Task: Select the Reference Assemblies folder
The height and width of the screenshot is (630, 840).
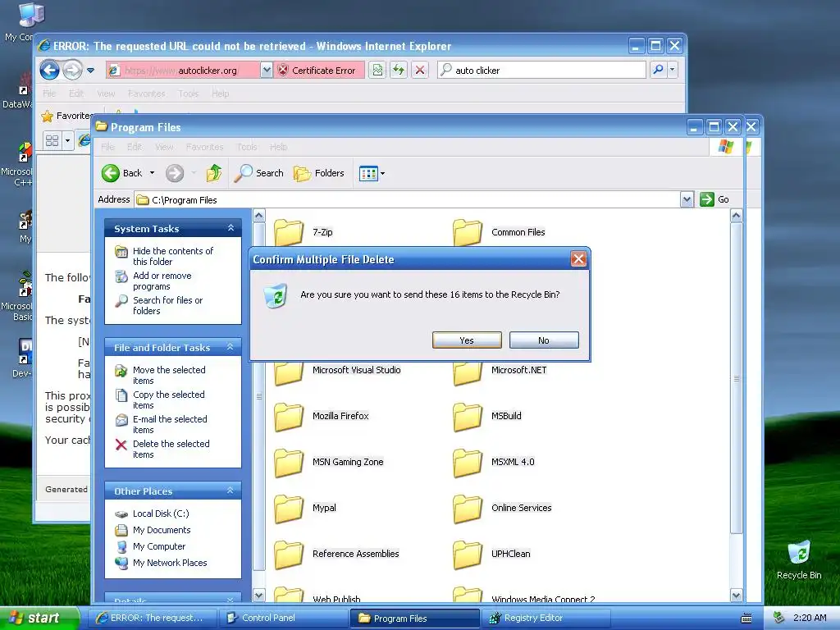Action: [x=289, y=555]
